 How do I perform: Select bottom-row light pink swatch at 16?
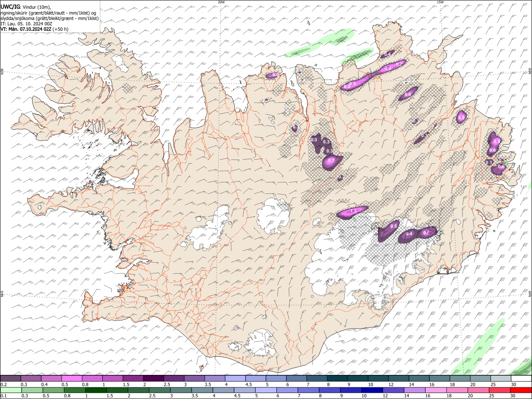tap(436, 390)
